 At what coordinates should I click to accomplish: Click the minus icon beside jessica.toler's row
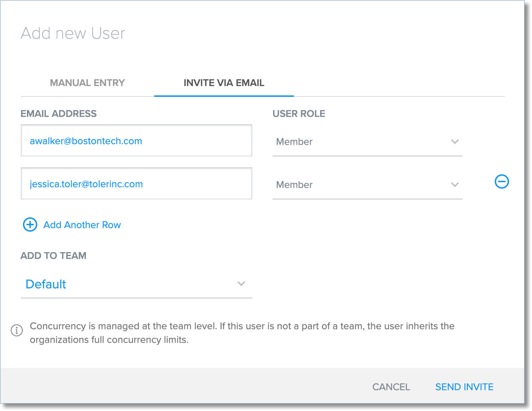pyautogui.click(x=502, y=182)
